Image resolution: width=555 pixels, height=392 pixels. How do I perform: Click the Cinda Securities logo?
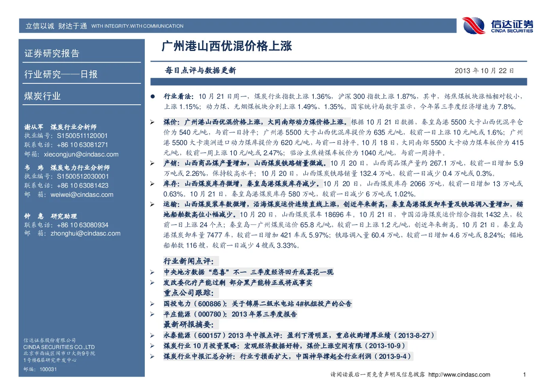[x=498, y=26]
